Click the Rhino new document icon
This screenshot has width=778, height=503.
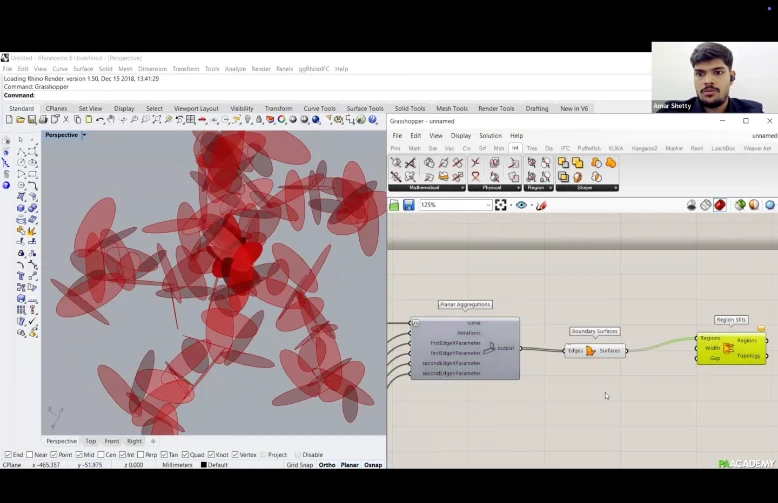(8, 120)
